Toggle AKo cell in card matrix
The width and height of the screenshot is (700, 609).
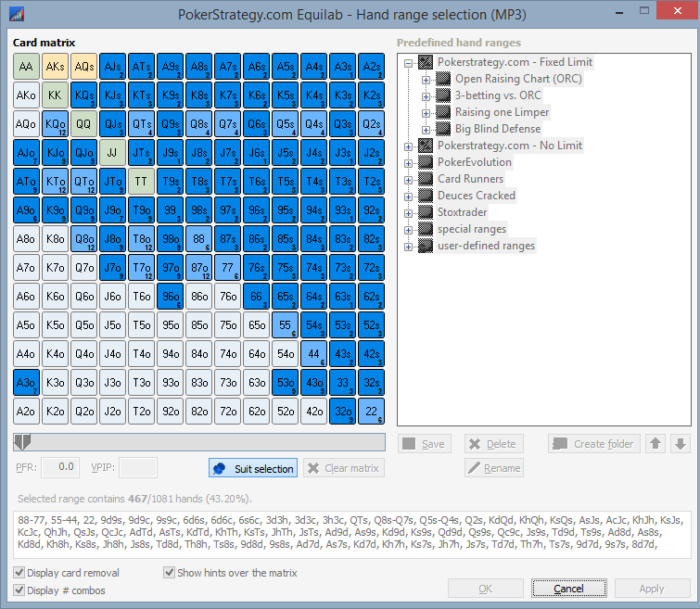26,95
